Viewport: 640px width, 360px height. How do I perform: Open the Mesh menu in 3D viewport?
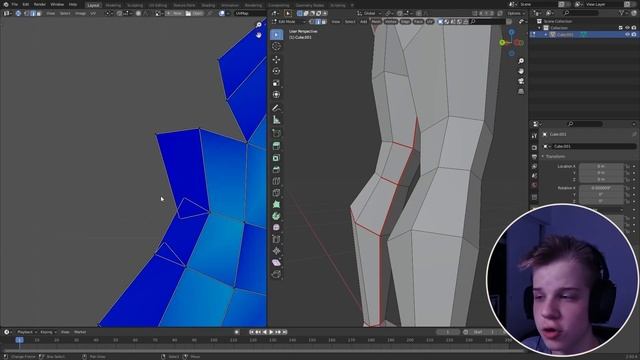tap(376, 22)
